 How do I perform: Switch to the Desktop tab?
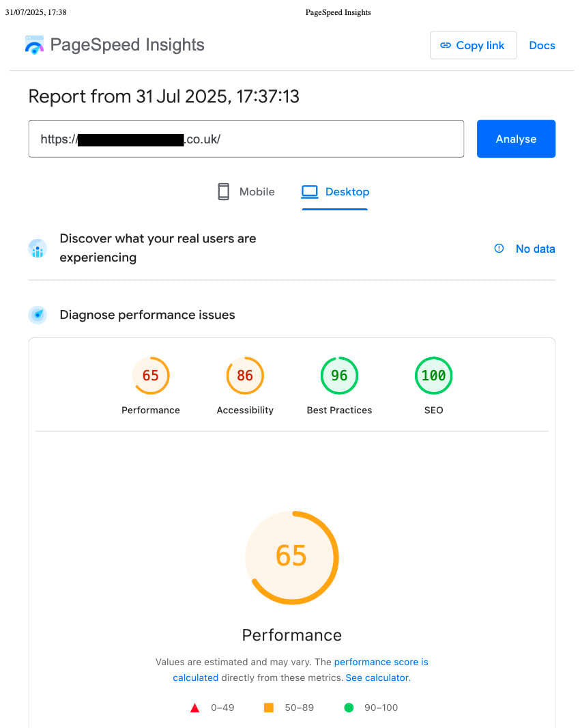(335, 192)
